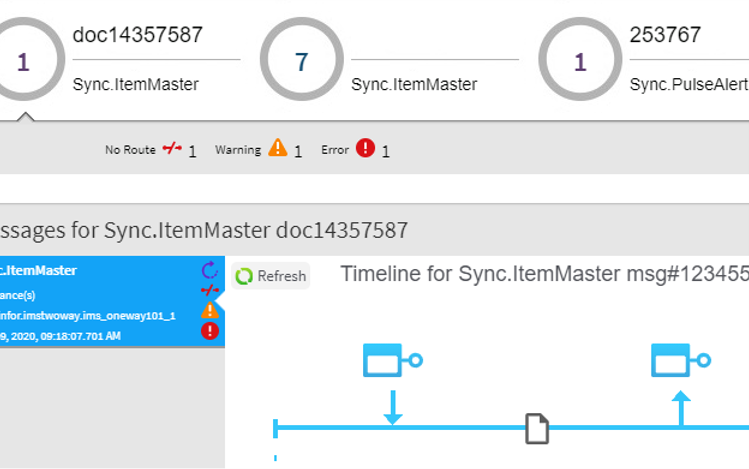Click Sync.ItemMaster label under doc14357587

136,85
